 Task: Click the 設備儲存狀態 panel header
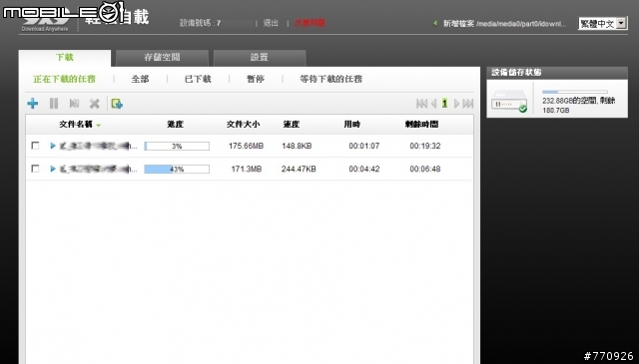pyautogui.click(x=557, y=73)
